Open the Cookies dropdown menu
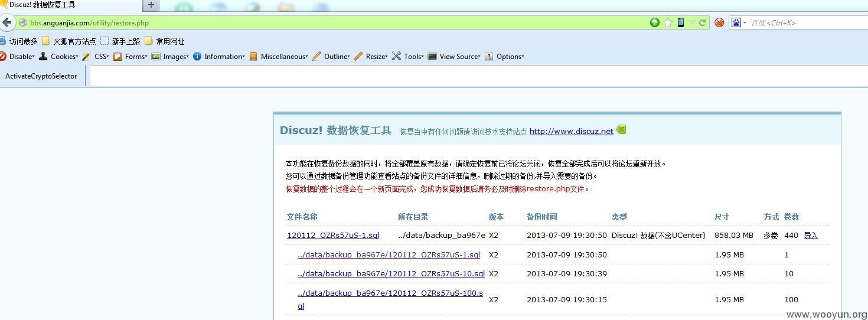The width and height of the screenshot is (868, 320). 58,57
